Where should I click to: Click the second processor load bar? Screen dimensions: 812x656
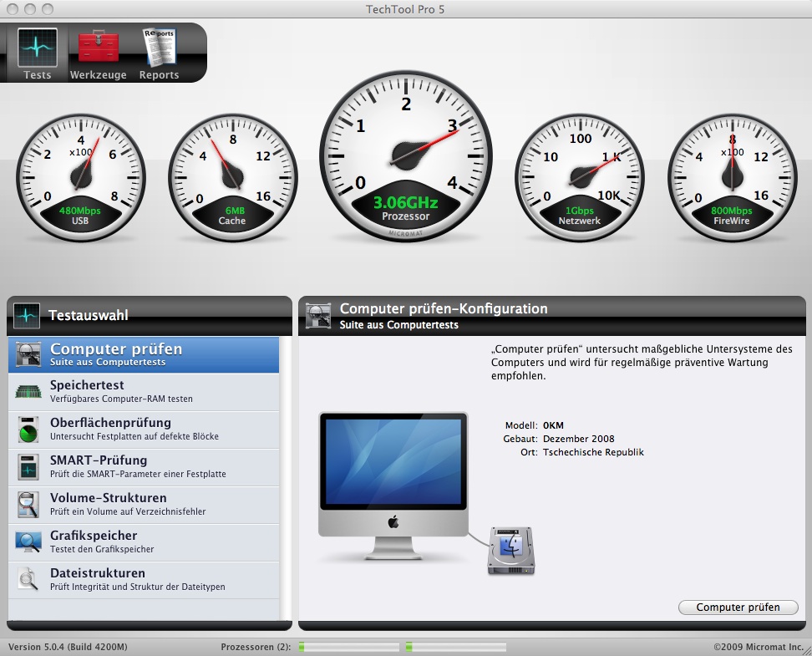point(455,647)
